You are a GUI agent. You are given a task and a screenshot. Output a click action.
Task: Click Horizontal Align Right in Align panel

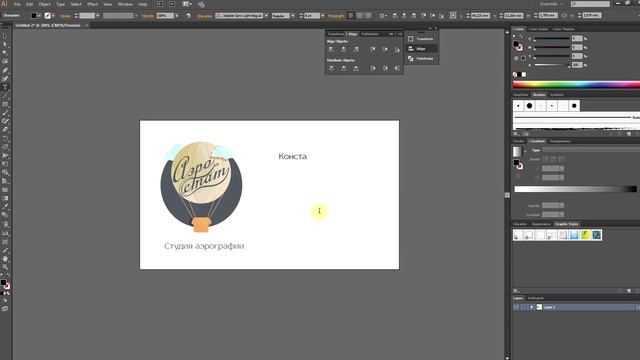tap(356, 49)
